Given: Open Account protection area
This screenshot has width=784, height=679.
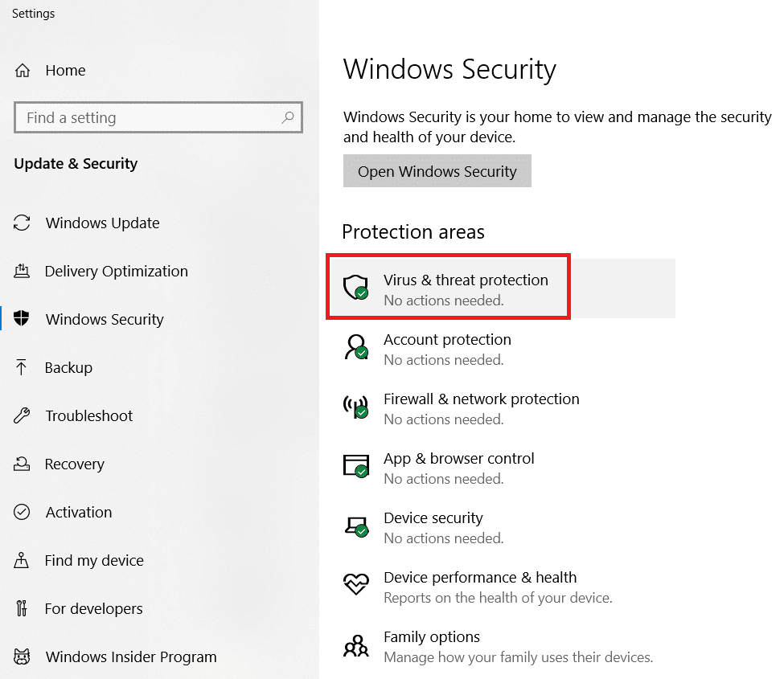Looking at the screenshot, I should coord(447,340).
